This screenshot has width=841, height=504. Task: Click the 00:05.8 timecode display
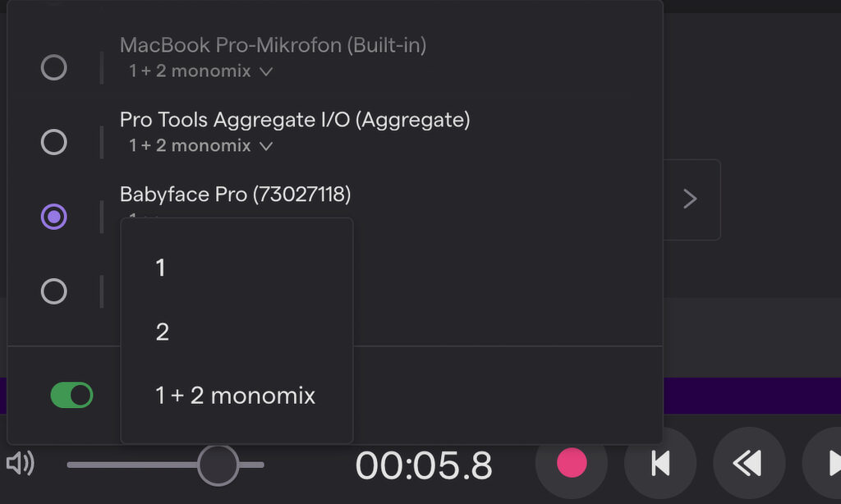424,465
